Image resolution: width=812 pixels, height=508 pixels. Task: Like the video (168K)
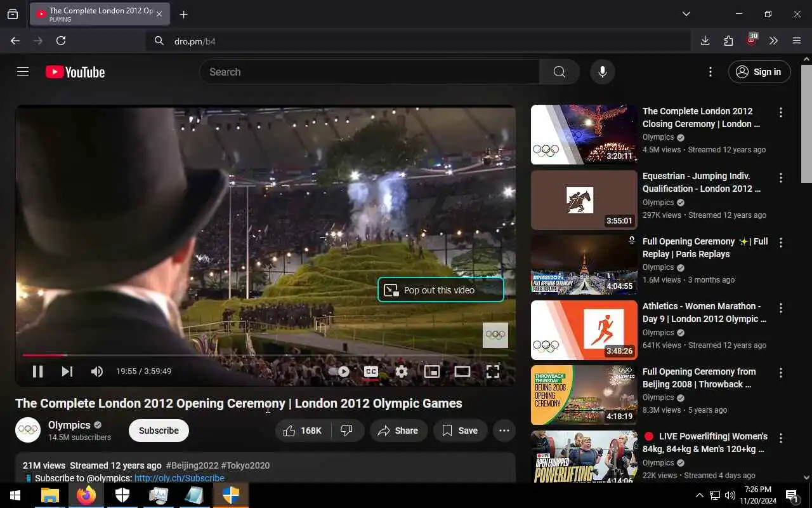303,431
